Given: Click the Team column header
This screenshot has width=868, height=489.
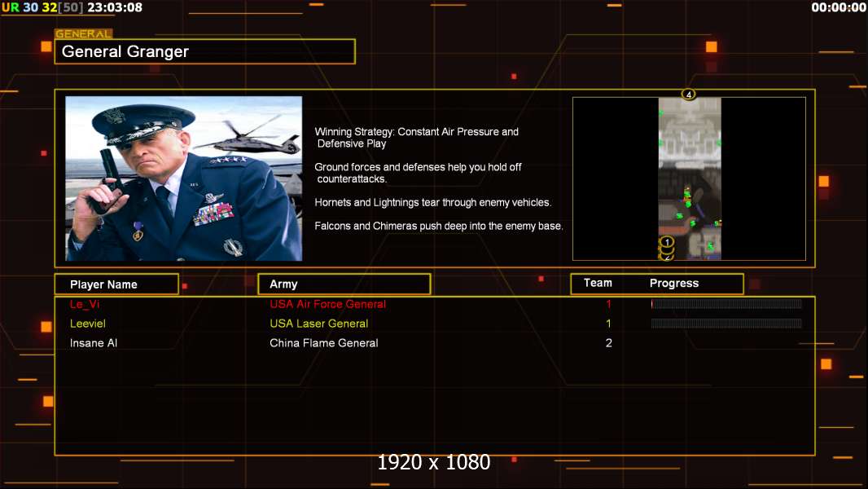Looking at the screenshot, I should (x=598, y=283).
